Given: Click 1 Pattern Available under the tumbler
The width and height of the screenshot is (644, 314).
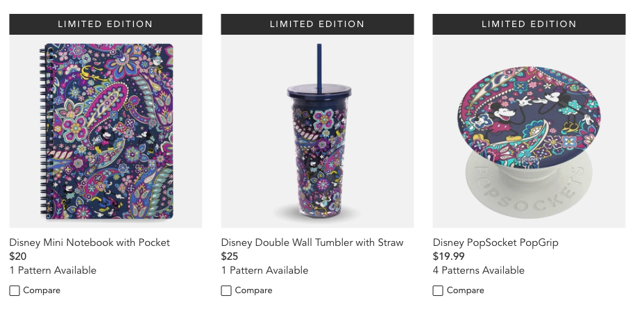Looking at the screenshot, I should click(x=264, y=270).
